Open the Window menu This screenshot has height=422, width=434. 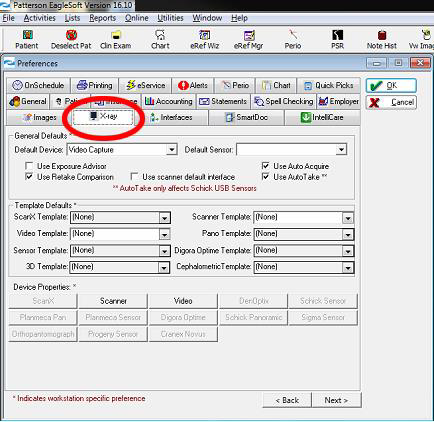coord(207,18)
